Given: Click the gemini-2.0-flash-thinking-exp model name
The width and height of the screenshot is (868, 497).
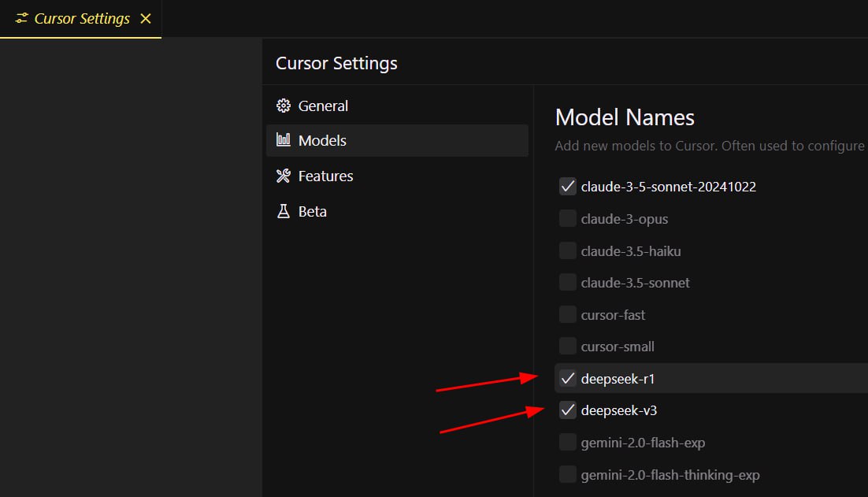Looking at the screenshot, I should (x=670, y=475).
